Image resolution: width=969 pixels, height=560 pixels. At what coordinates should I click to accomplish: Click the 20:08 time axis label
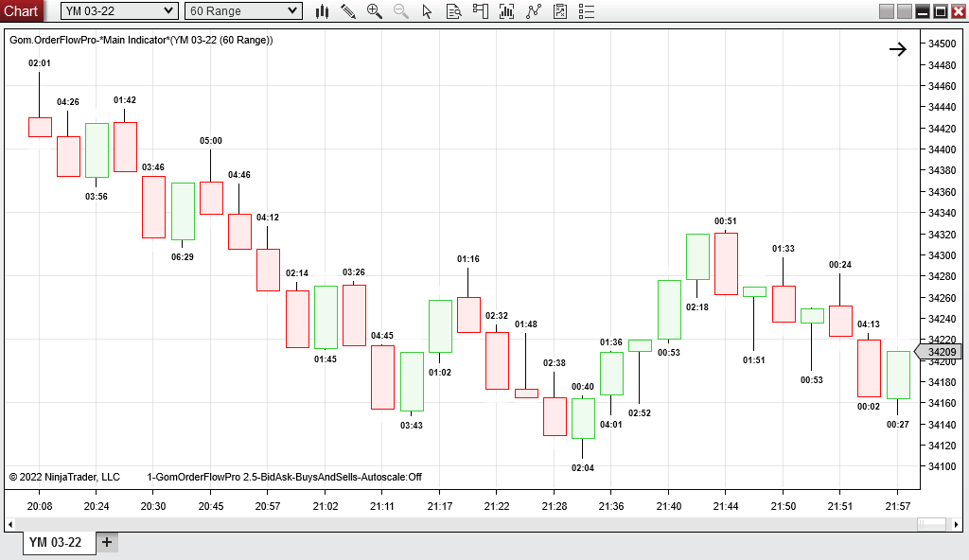click(40, 506)
